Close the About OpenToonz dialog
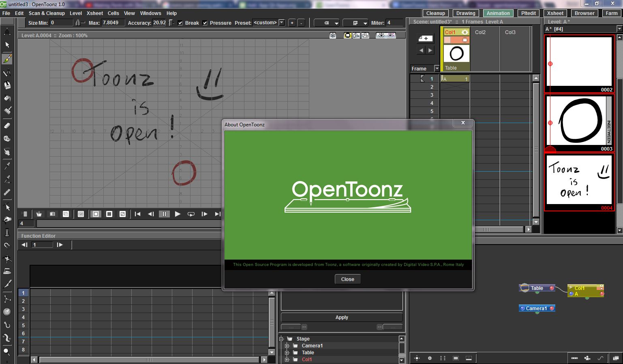 pos(347,279)
